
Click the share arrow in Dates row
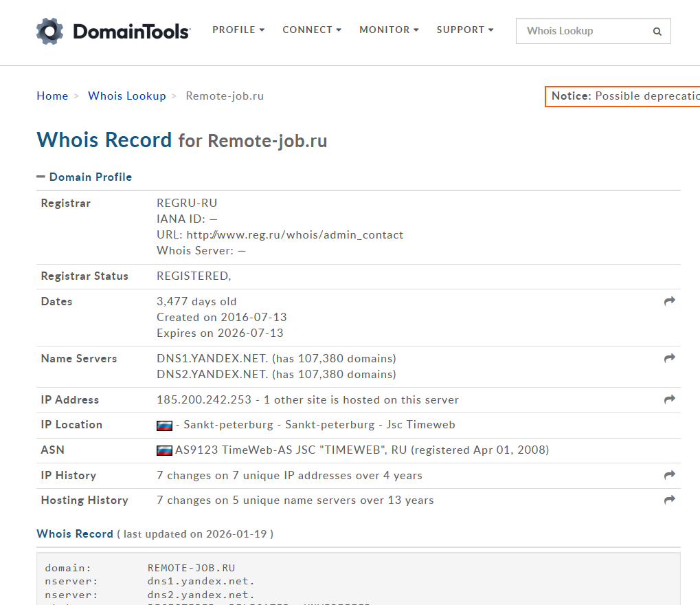(669, 301)
